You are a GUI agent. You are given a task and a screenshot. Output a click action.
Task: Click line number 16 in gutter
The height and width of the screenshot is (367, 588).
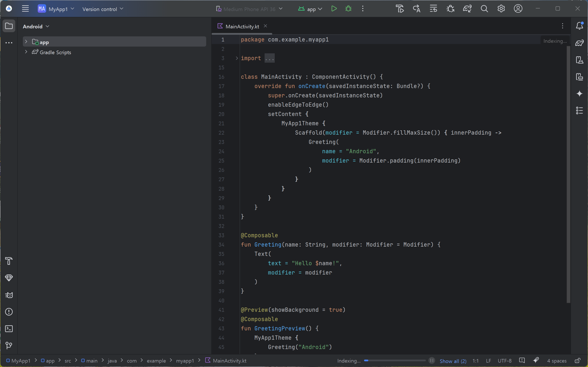[221, 77]
